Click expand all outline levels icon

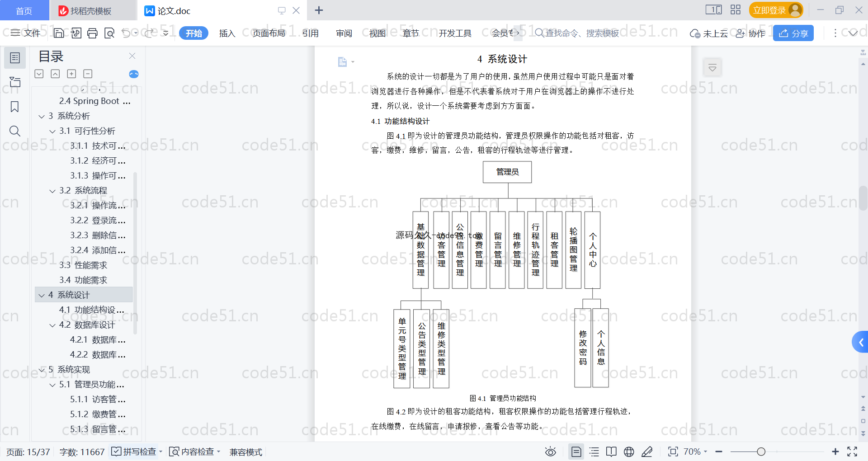pos(39,74)
